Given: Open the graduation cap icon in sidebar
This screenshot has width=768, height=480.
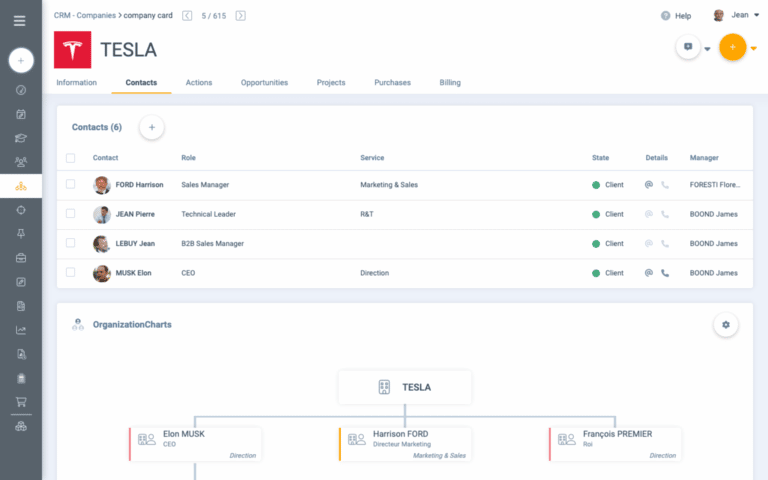Looking at the screenshot, I should click(x=21, y=138).
